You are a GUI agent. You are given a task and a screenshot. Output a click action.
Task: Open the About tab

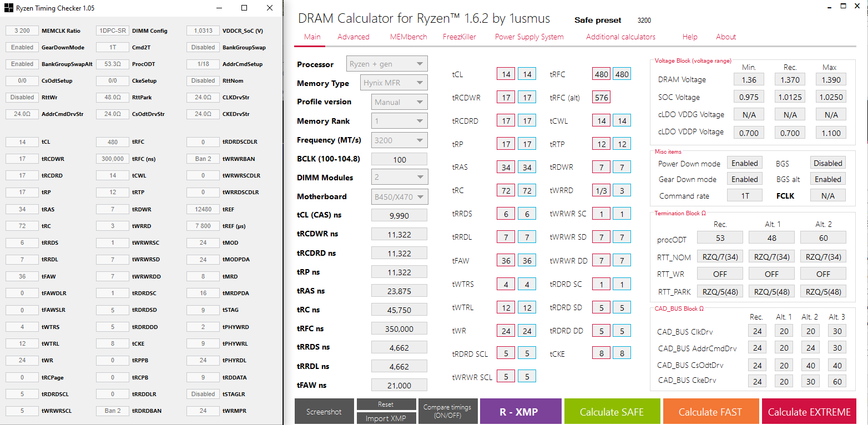click(726, 37)
